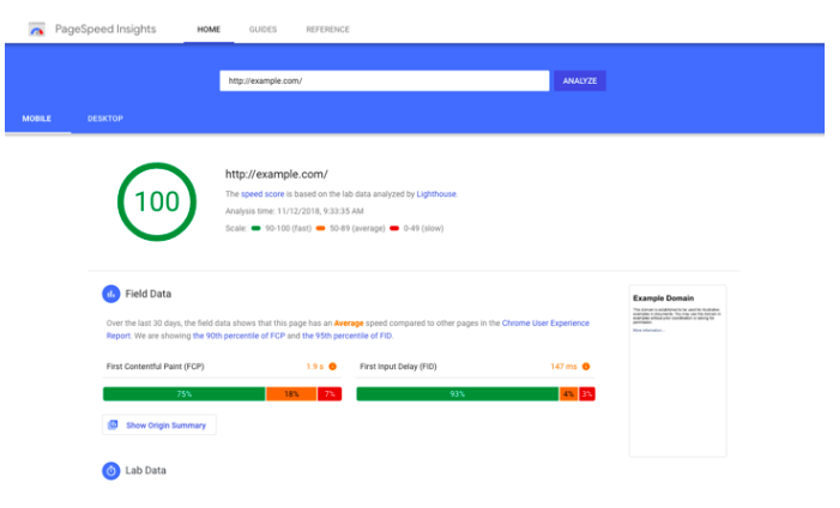Click the Show Origin Summary button
The width and height of the screenshot is (840, 508).
click(x=159, y=425)
